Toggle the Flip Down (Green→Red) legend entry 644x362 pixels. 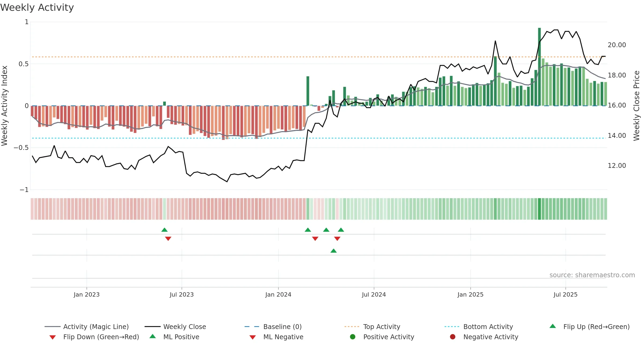pyautogui.click(x=94, y=337)
